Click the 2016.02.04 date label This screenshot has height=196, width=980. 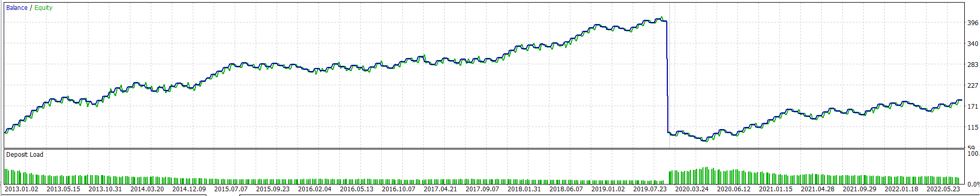pyautogui.click(x=315, y=189)
